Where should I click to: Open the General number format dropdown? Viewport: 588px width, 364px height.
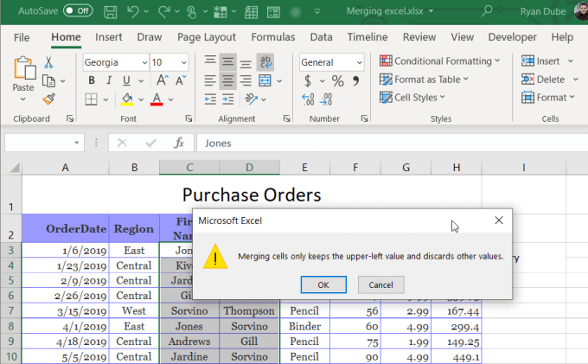click(x=358, y=62)
